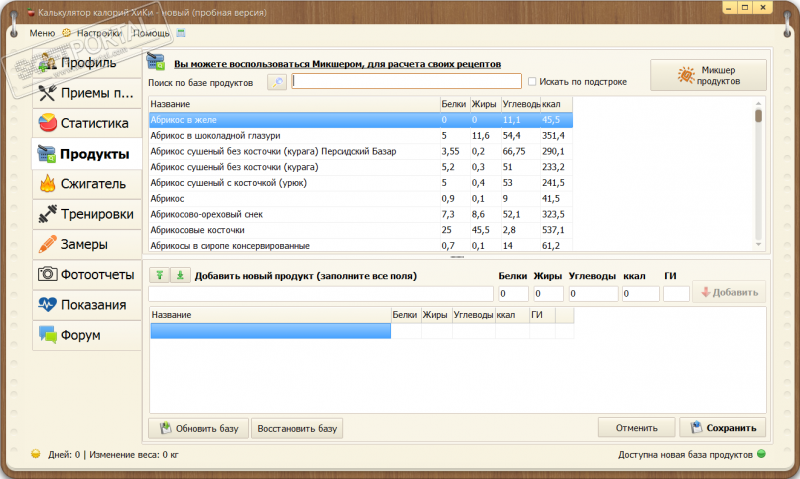Open the Настройки menu

pos(98,33)
